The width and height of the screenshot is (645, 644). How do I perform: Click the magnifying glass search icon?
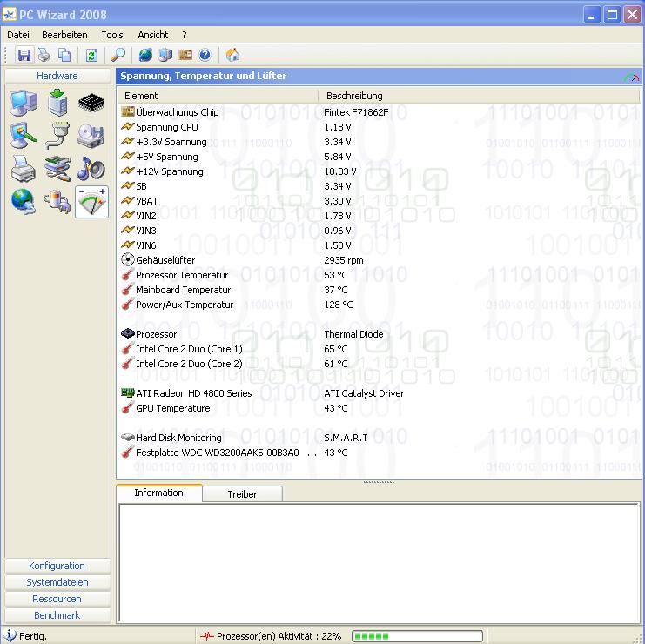(x=118, y=55)
